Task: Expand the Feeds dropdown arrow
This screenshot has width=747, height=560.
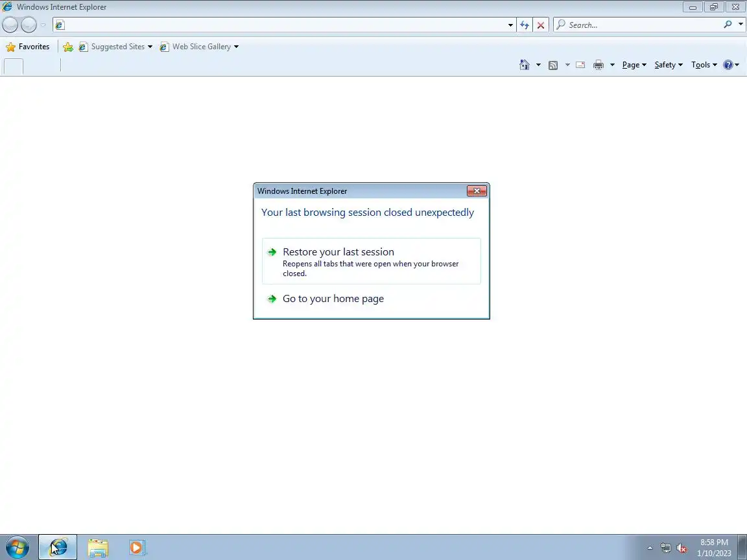Action: pos(567,65)
